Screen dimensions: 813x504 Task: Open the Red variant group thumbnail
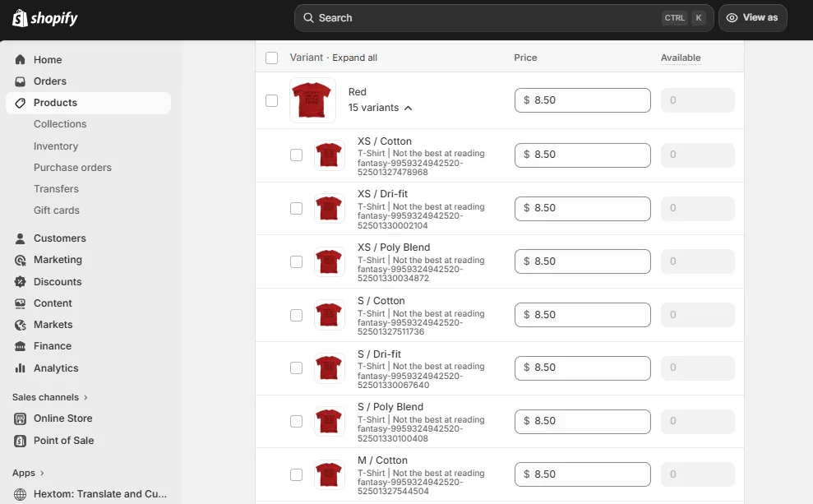[312, 100]
